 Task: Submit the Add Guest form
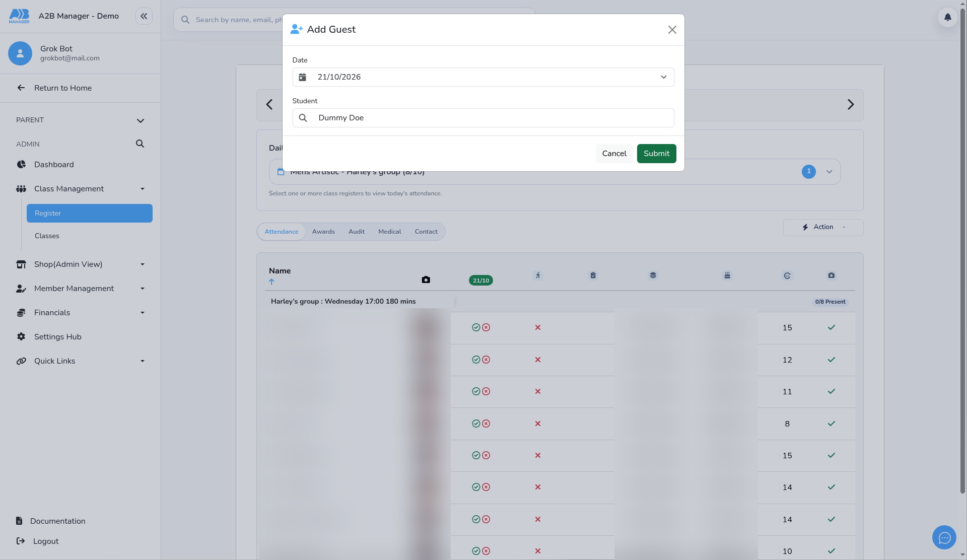point(656,154)
